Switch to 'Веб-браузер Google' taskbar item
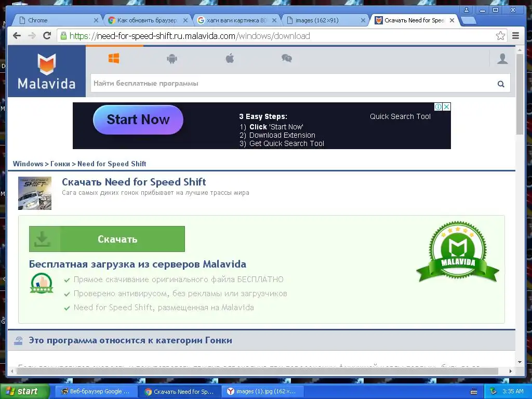The width and height of the screenshot is (532, 399). 96,392
